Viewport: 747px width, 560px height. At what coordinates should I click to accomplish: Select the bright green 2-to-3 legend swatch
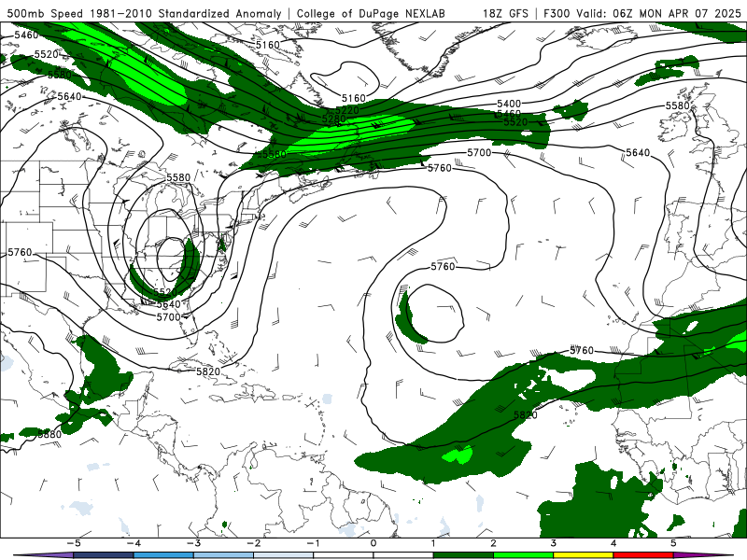[x=524, y=555]
